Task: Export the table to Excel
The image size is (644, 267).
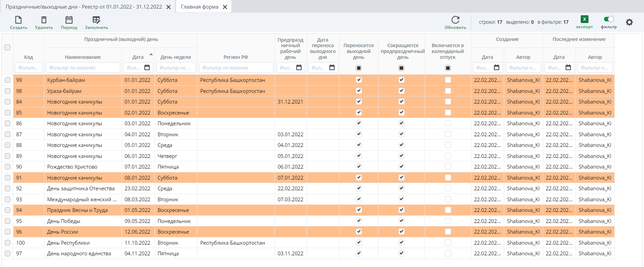Action: coord(584,20)
